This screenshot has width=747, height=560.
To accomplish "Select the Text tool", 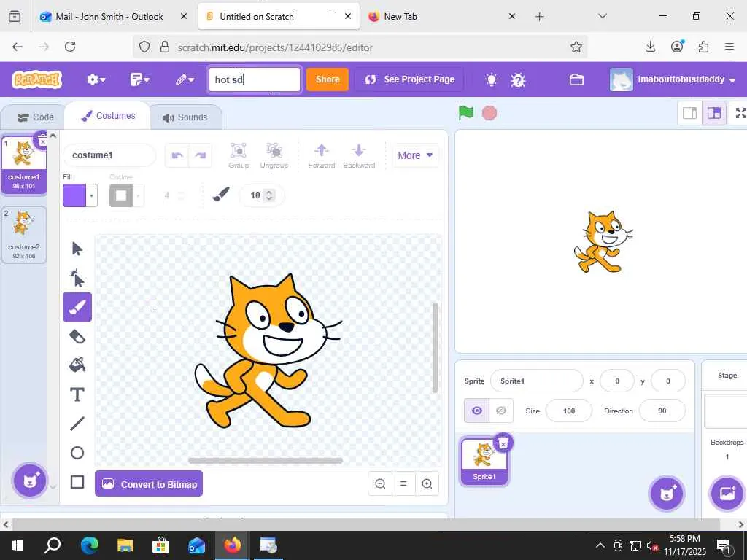I will click(x=77, y=394).
